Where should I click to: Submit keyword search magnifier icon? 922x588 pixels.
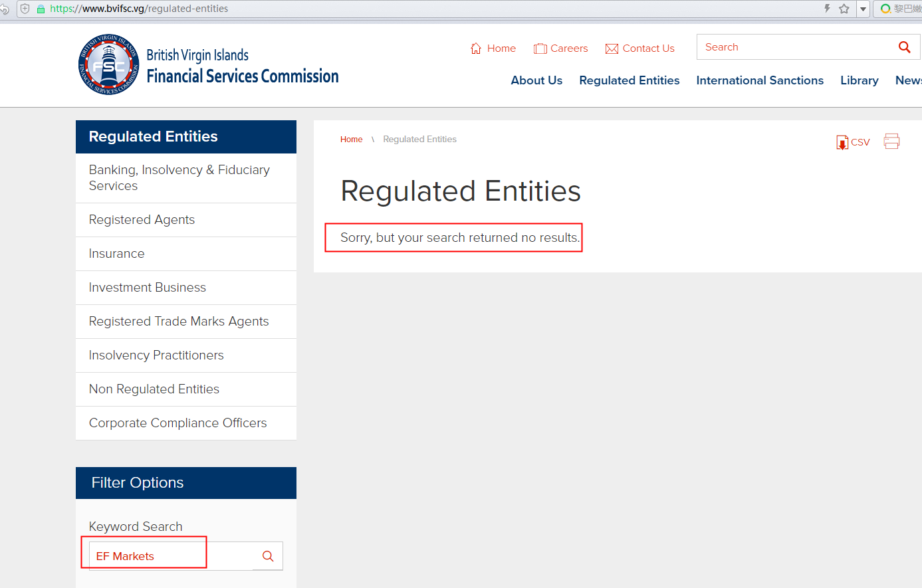click(x=268, y=556)
